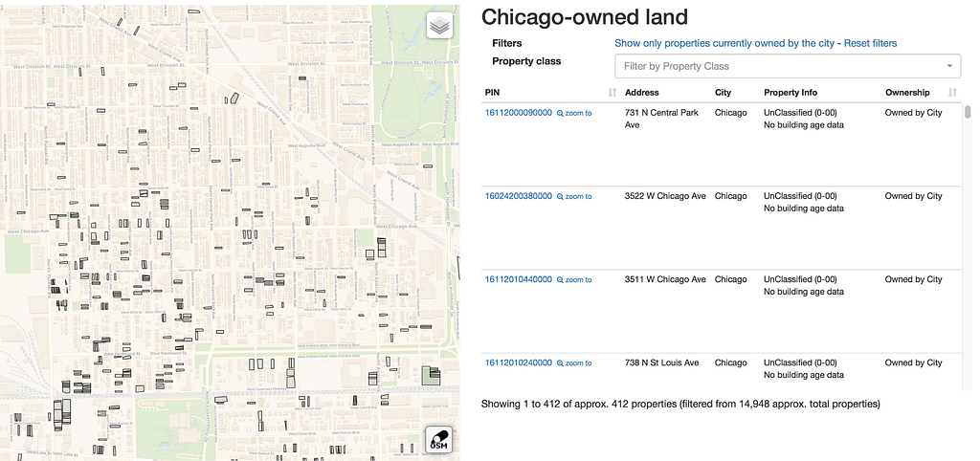Click the OSM edit icon on the map
Screen dimensions: 980x461
(x=438, y=439)
